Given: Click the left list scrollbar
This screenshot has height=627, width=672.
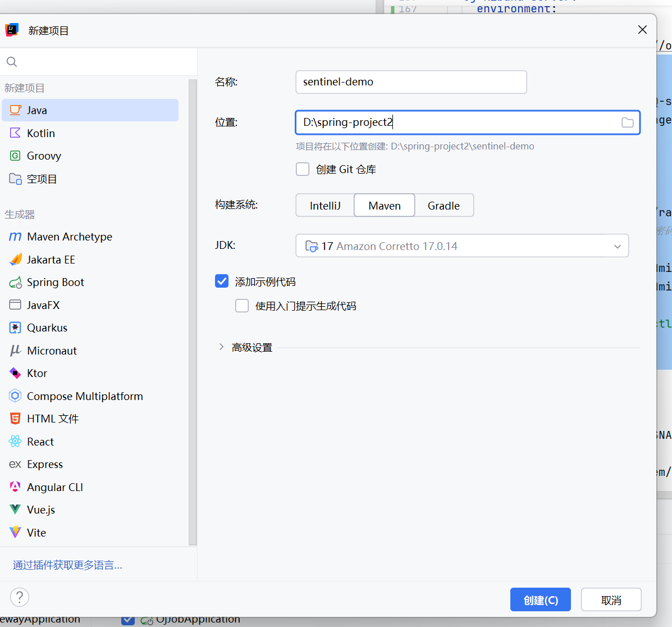Looking at the screenshot, I should pyautogui.click(x=193, y=312).
